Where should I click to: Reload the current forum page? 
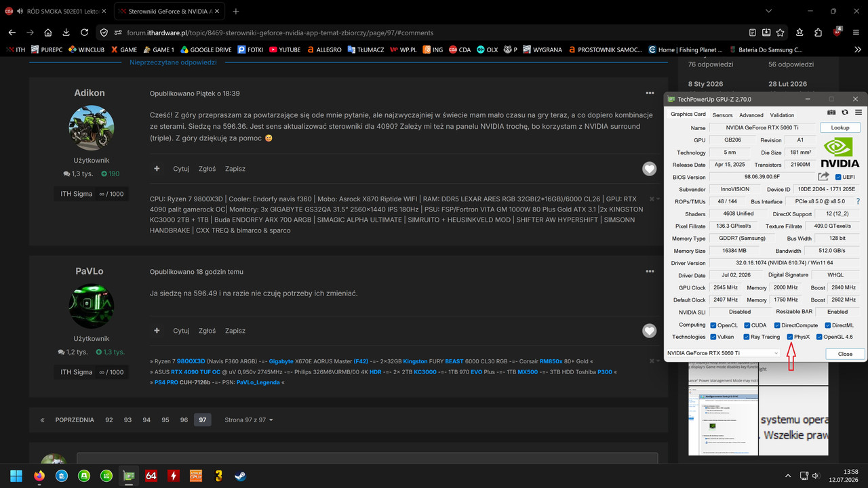click(x=84, y=33)
